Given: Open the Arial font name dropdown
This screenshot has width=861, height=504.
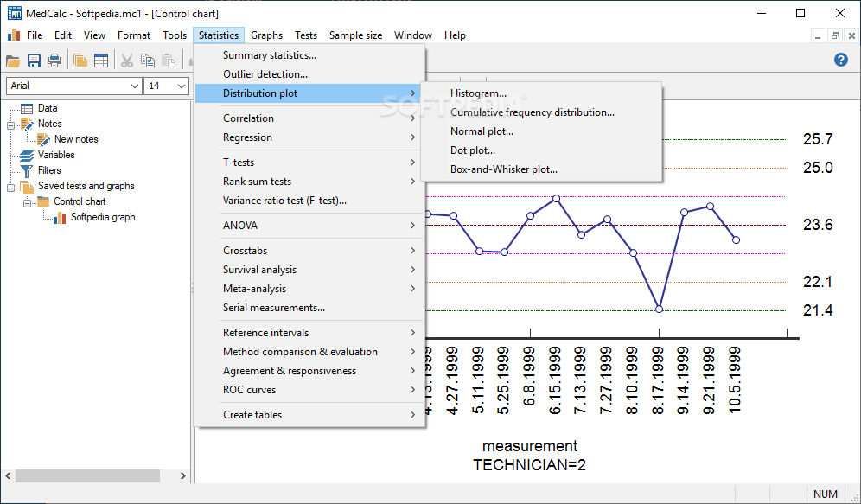Looking at the screenshot, I should [x=135, y=86].
